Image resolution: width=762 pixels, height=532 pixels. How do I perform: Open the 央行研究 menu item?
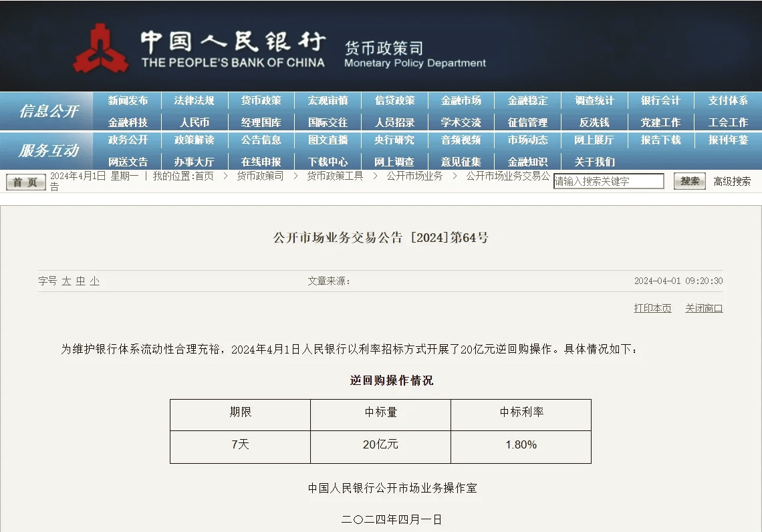[x=394, y=141]
